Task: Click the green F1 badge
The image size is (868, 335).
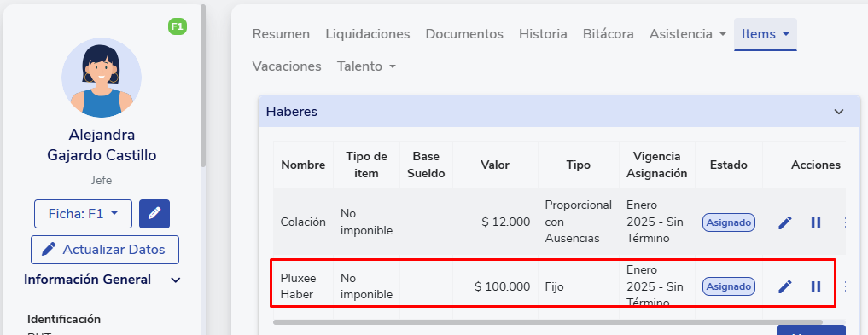Action: click(178, 26)
